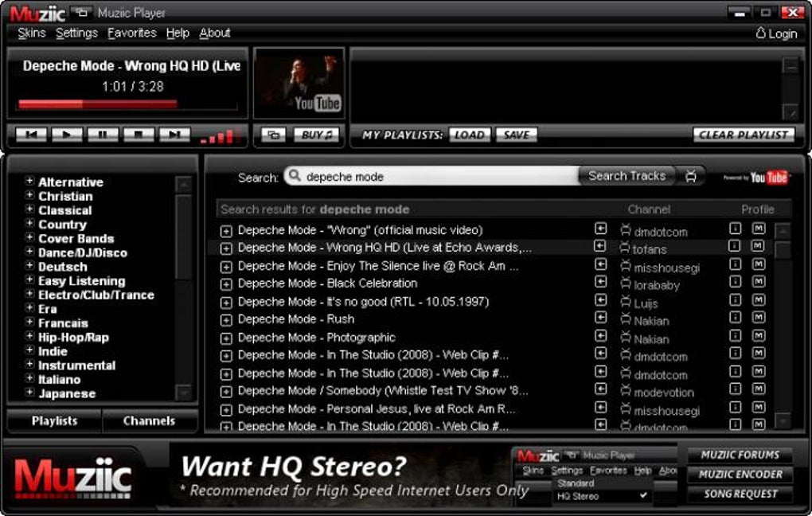Click the mini-mode icon next to BUY
The image size is (812, 516).
(x=273, y=135)
